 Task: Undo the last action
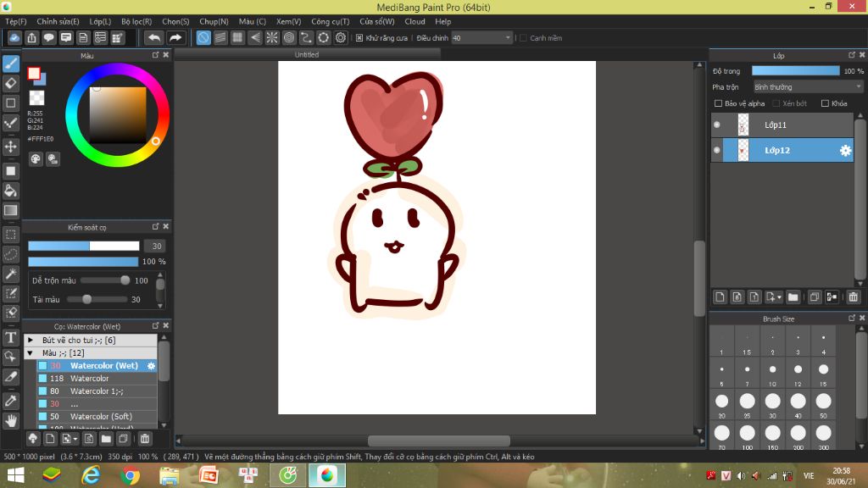tap(154, 37)
